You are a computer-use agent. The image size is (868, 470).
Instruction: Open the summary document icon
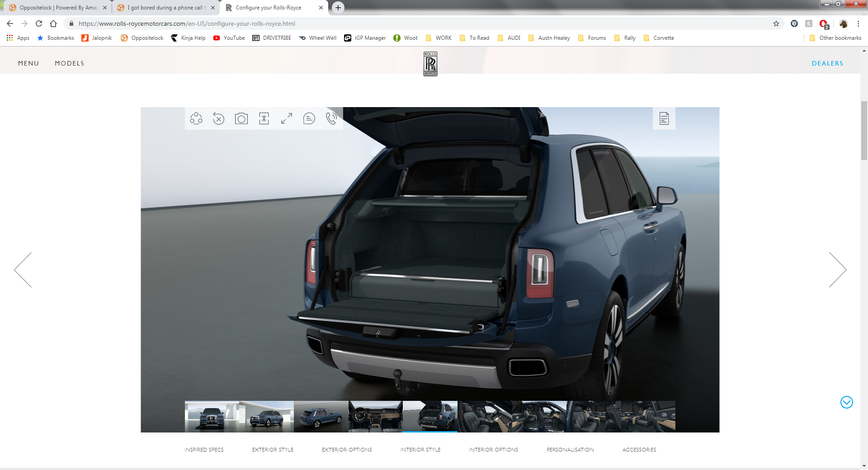click(664, 118)
